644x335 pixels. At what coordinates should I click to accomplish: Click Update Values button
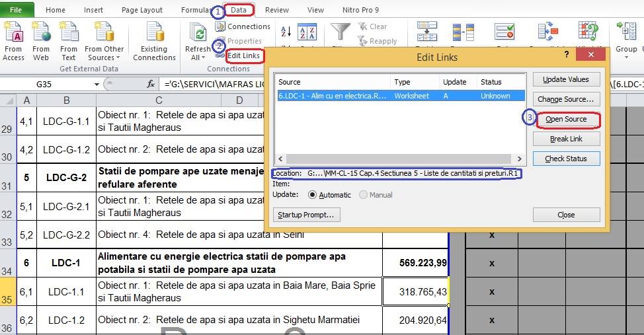click(x=566, y=79)
